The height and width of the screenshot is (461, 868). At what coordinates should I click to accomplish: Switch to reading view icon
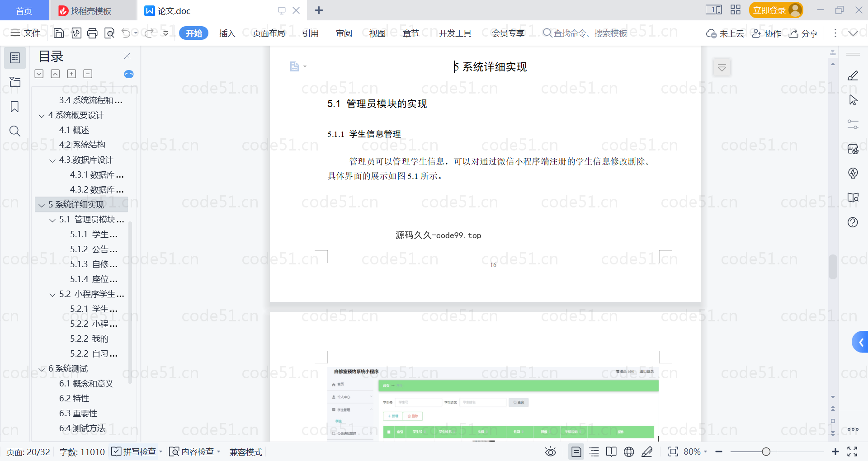[x=611, y=452]
